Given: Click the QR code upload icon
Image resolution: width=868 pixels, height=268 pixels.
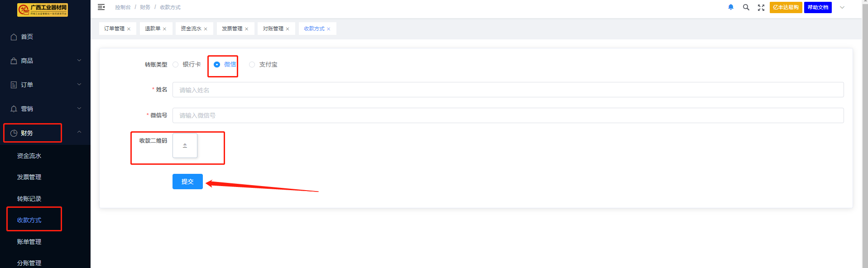Looking at the screenshot, I should pos(185,146).
